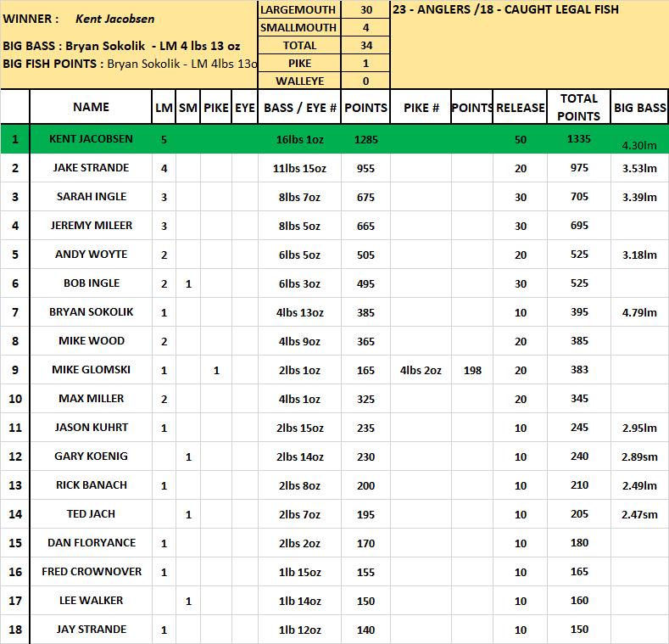Select the MIKE GLOMSKI name cell
Image resolution: width=669 pixels, height=644 pixels.
click(91, 369)
